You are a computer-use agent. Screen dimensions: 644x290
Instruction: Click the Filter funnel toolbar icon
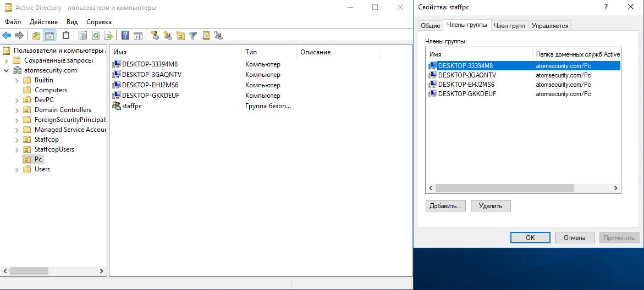[x=193, y=36]
